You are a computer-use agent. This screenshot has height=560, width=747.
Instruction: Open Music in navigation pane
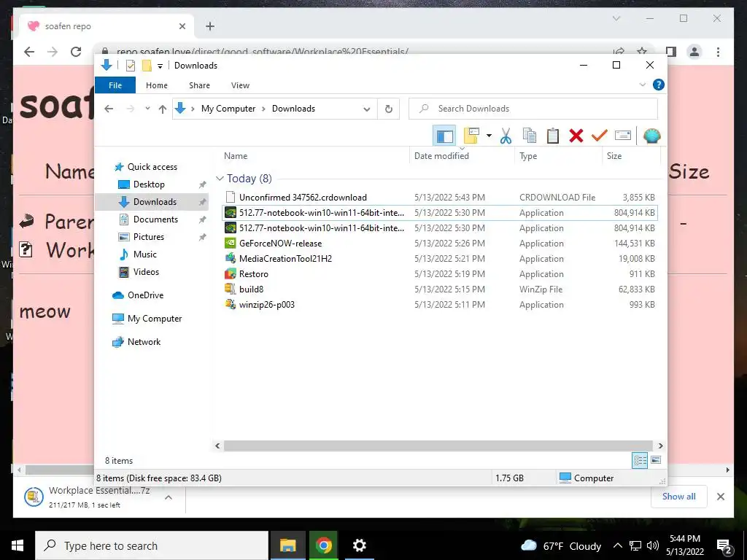pyautogui.click(x=145, y=254)
